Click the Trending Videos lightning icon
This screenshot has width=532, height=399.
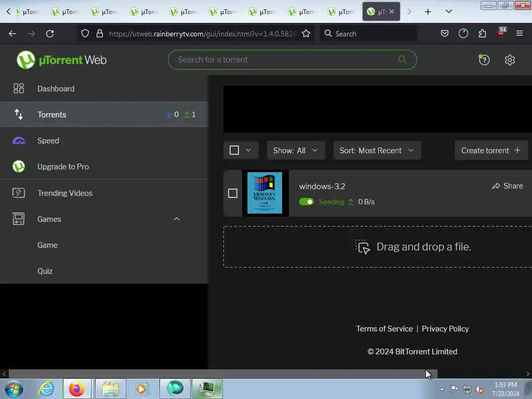19,193
